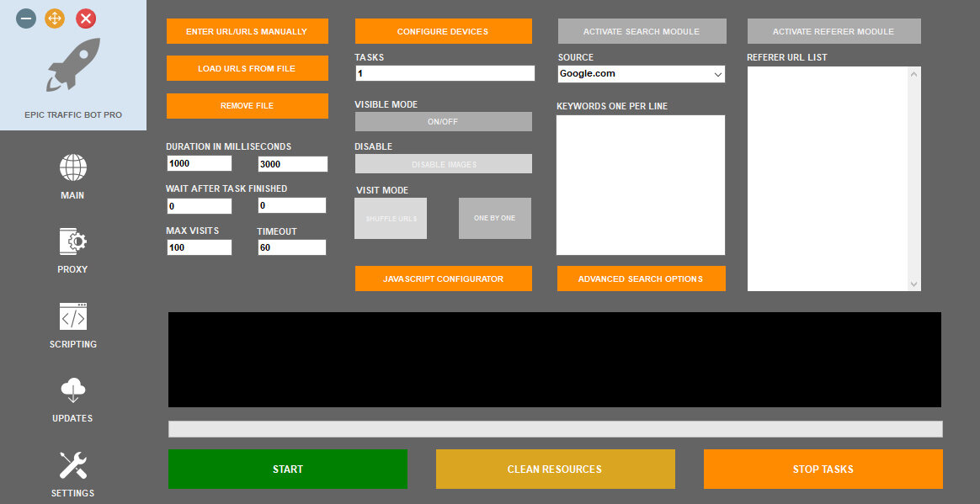980x504 pixels.
Task: Open UPDATES using the cloud download icon
Action: click(72, 392)
